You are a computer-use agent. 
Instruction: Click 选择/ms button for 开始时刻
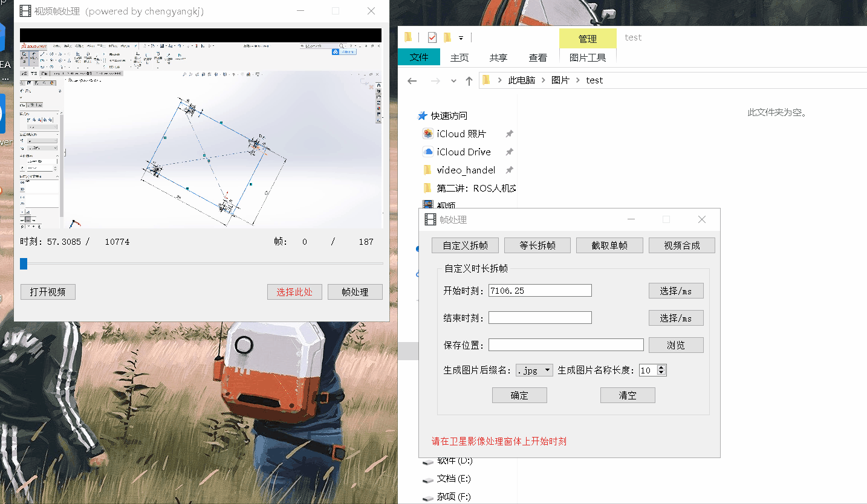[x=676, y=291]
